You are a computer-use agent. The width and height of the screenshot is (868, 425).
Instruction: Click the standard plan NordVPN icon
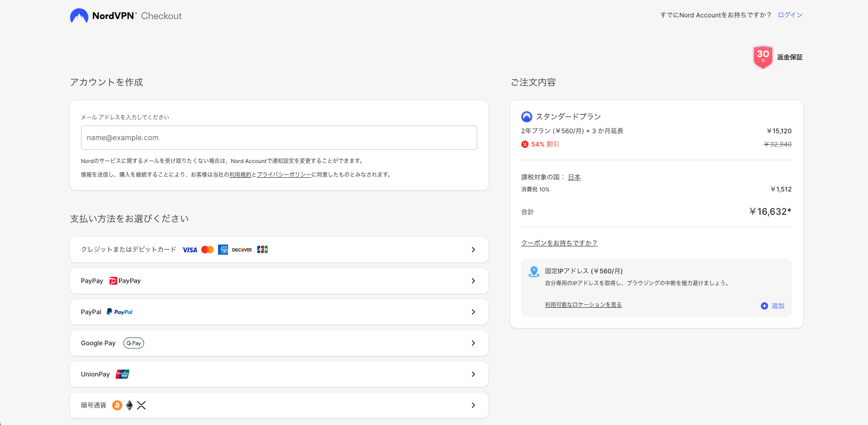point(527,117)
